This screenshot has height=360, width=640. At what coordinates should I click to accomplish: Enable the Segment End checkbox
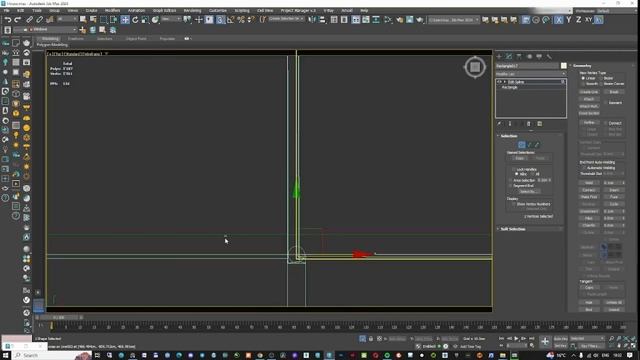[511, 186]
